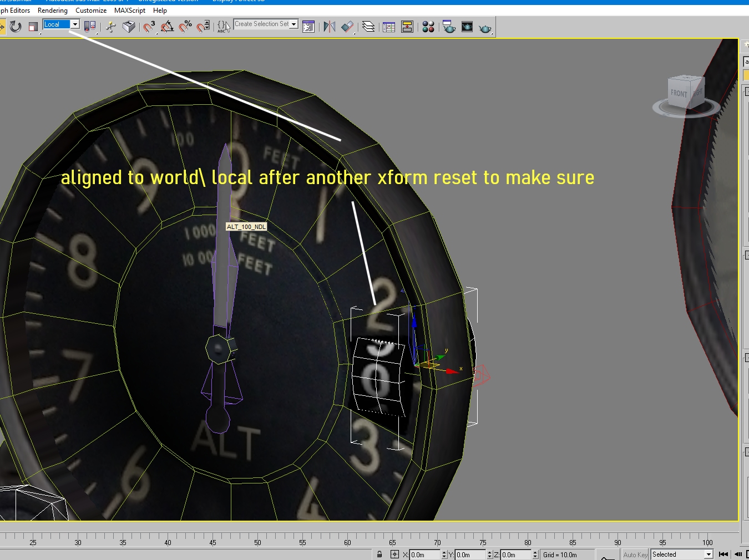This screenshot has height=560, width=749.
Task: Open the MAXScript menu
Action: pos(130,11)
